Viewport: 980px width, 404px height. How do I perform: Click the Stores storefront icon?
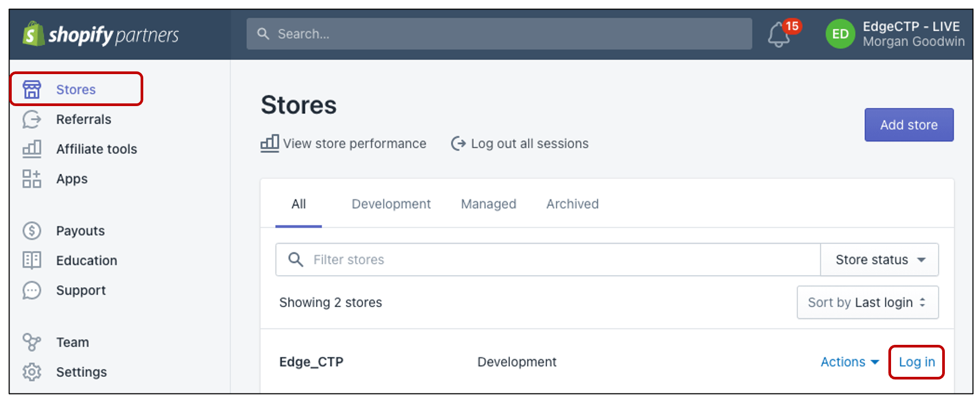(32, 89)
